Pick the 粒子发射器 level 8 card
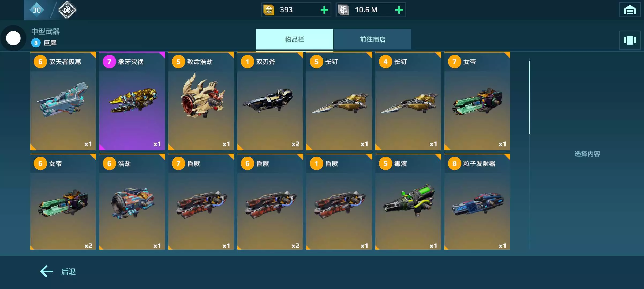Image resolution: width=644 pixels, height=289 pixels. click(477, 202)
